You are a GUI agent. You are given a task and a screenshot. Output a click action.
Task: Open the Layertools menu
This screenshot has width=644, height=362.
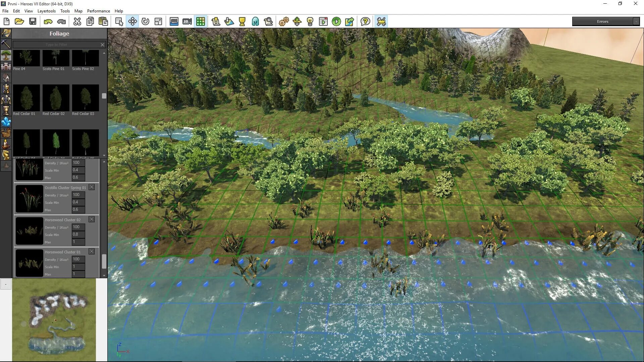tap(46, 11)
